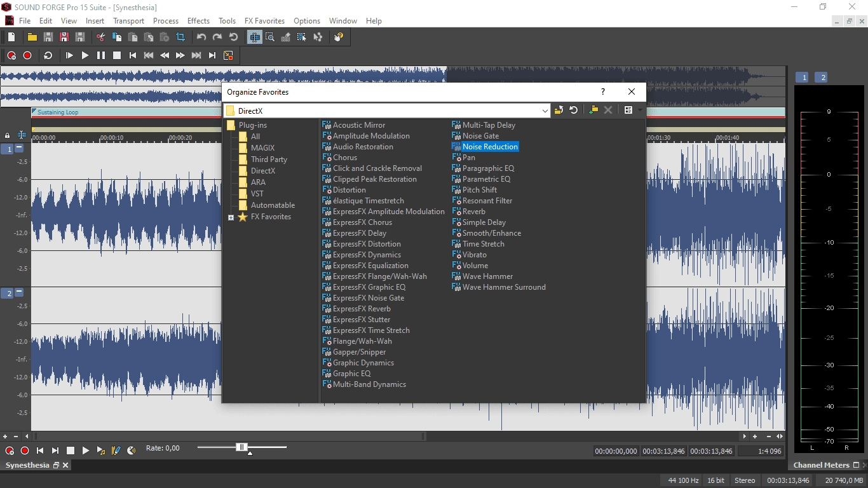Toggle channel 1 in Channel Meters
The height and width of the screenshot is (488, 868).
(804, 78)
